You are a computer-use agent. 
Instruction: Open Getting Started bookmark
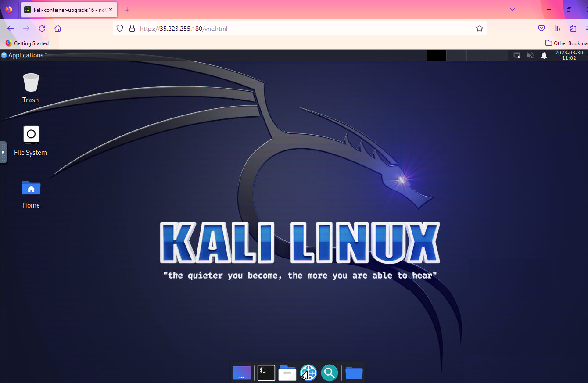pos(27,43)
